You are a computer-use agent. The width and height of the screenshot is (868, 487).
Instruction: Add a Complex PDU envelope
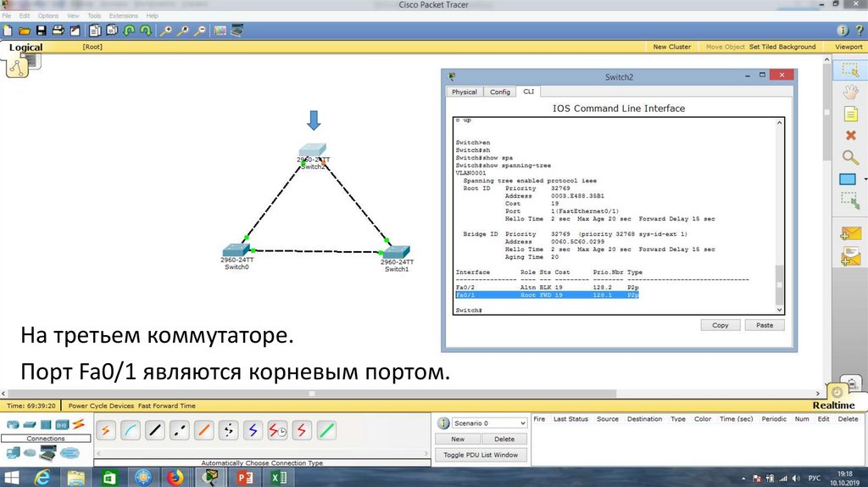[851, 257]
